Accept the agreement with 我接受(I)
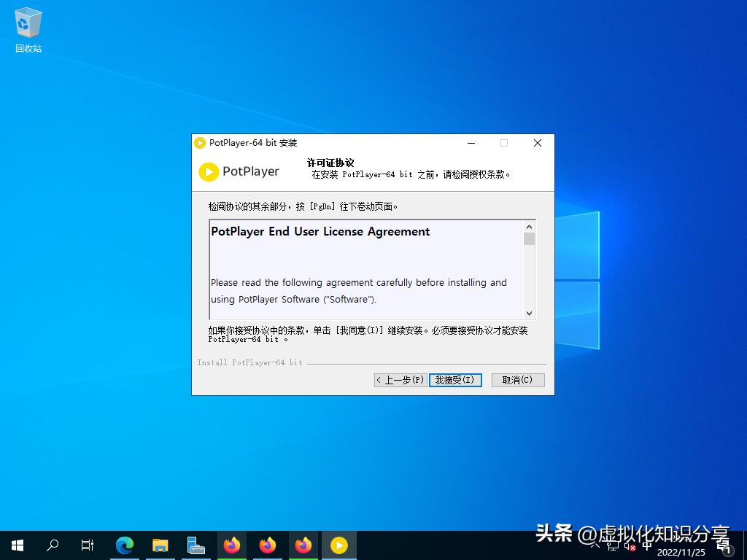Image resolution: width=747 pixels, height=560 pixels. (455, 379)
